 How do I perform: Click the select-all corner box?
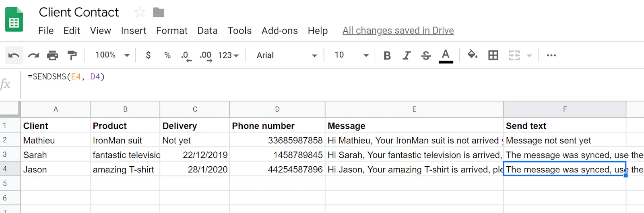click(x=10, y=109)
